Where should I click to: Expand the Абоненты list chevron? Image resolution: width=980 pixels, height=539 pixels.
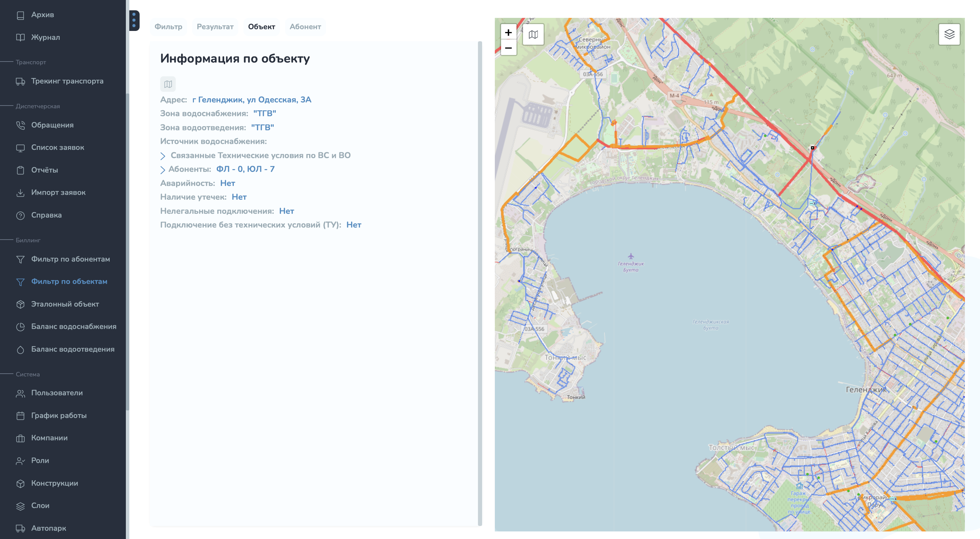[163, 170]
